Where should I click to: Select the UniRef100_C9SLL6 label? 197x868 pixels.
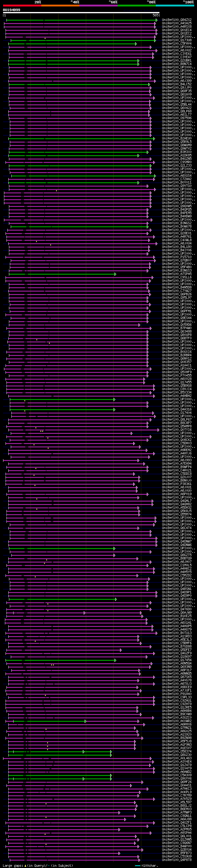[x=177, y=277]
